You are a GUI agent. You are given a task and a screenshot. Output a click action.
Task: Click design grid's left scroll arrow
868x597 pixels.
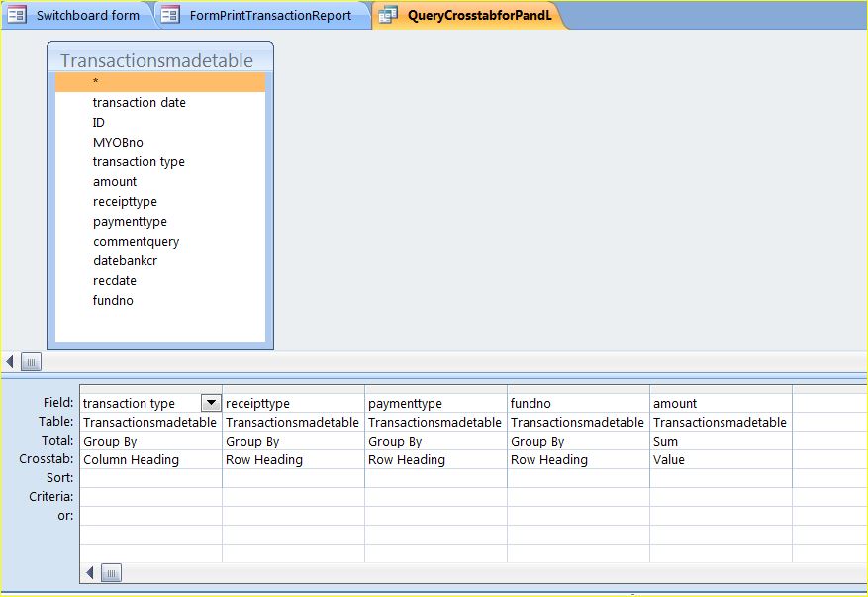91,572
